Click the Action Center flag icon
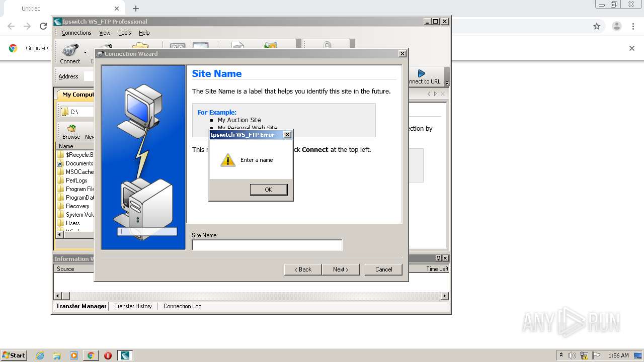 pos(596,355)
